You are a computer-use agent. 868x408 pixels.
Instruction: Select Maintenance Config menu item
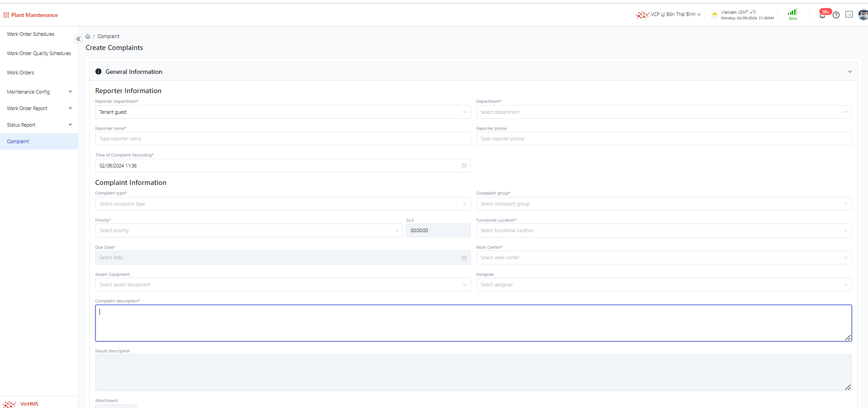click(x=28, y=92)
